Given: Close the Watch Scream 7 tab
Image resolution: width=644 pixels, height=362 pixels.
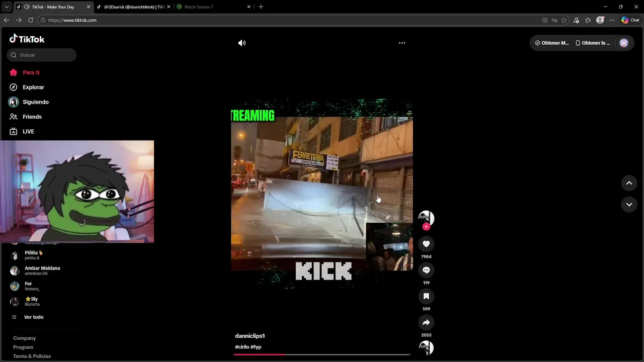Looking at the screenshot, I should click(x=249, y=7).
